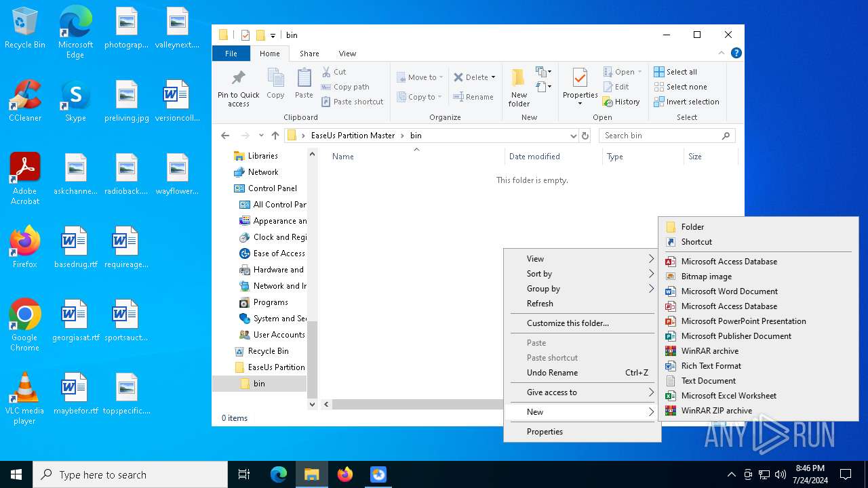The image size is (868, 488).
Task: Choose Refresh from the context menu
Action: [x=582, y=304]
